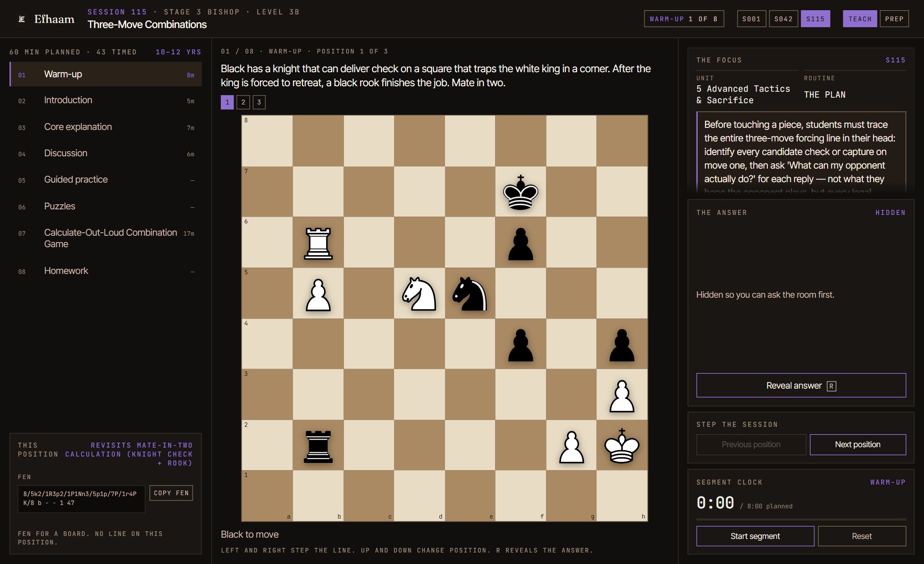Open session S115 tab

(x=815, y=19)
